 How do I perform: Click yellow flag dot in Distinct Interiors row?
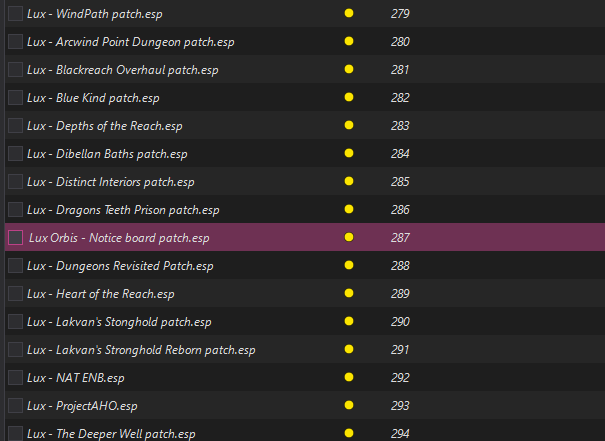click(x=349, y=181)
